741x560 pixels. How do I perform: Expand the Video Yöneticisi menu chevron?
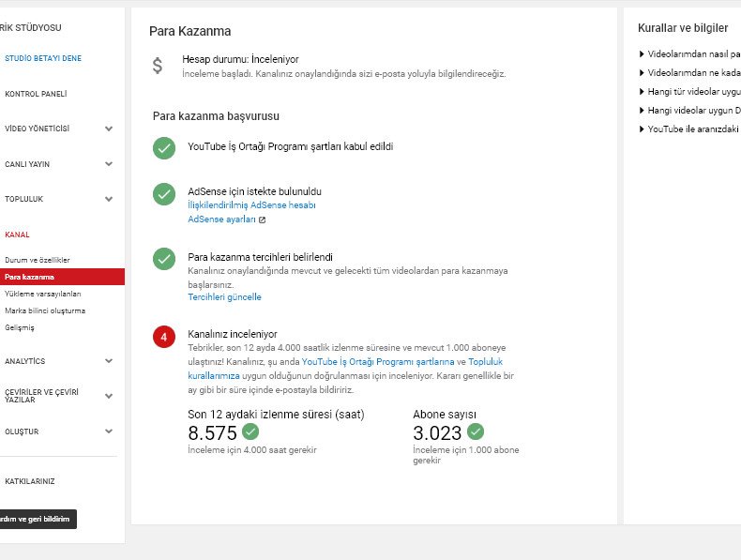click(109, 129)
